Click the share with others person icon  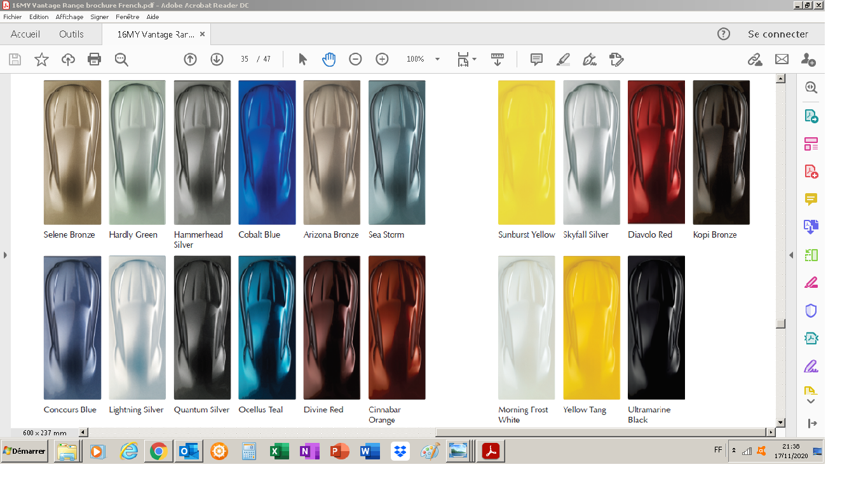click(x=808, y=59)
